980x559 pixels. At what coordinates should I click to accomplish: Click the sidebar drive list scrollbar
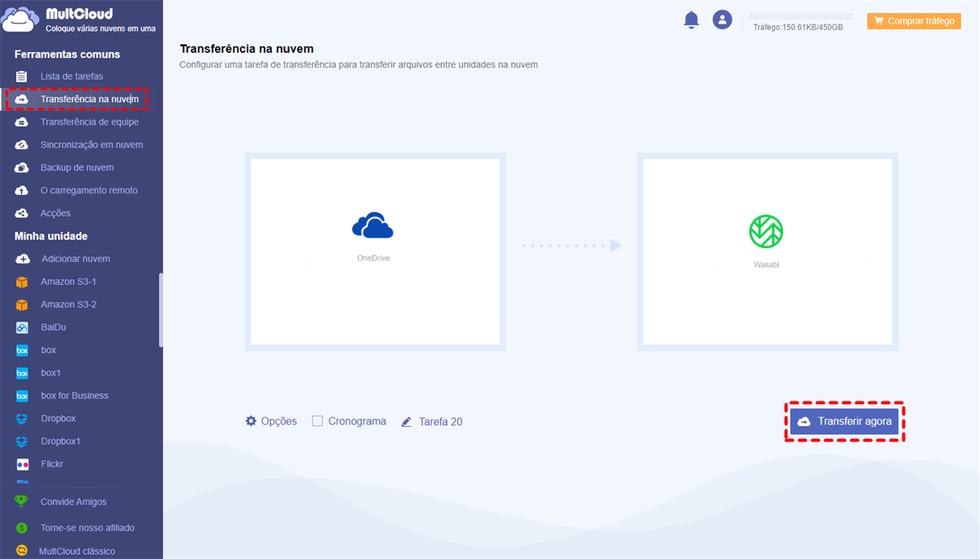[x=161, y=309]
